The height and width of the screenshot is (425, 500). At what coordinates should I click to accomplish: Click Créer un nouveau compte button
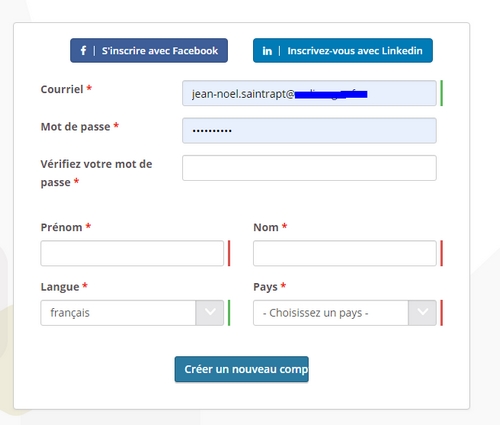(242, 369)
